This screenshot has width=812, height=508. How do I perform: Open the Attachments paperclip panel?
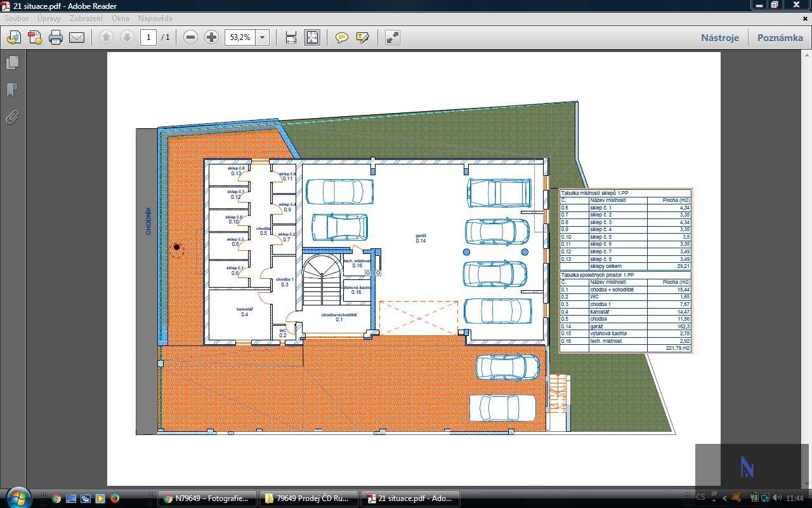point(12,117)
